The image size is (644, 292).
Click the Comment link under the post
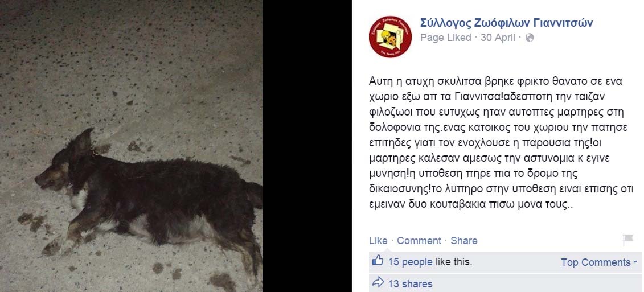point(419,241)
